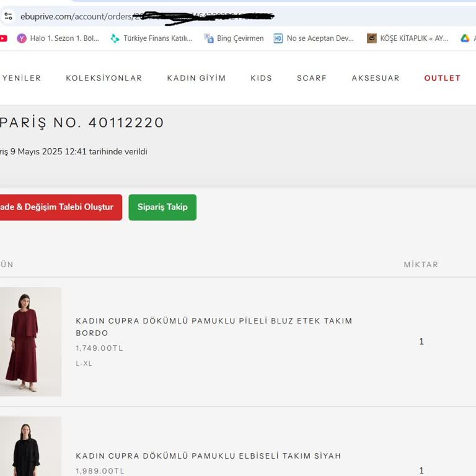Open the KADIN GİYİM menu
476x476 pixels.
(x=196, y=78)
